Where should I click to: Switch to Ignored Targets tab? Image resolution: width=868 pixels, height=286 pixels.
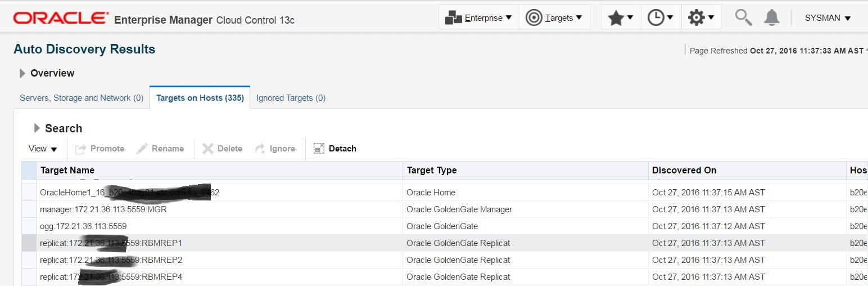(291, 98)
